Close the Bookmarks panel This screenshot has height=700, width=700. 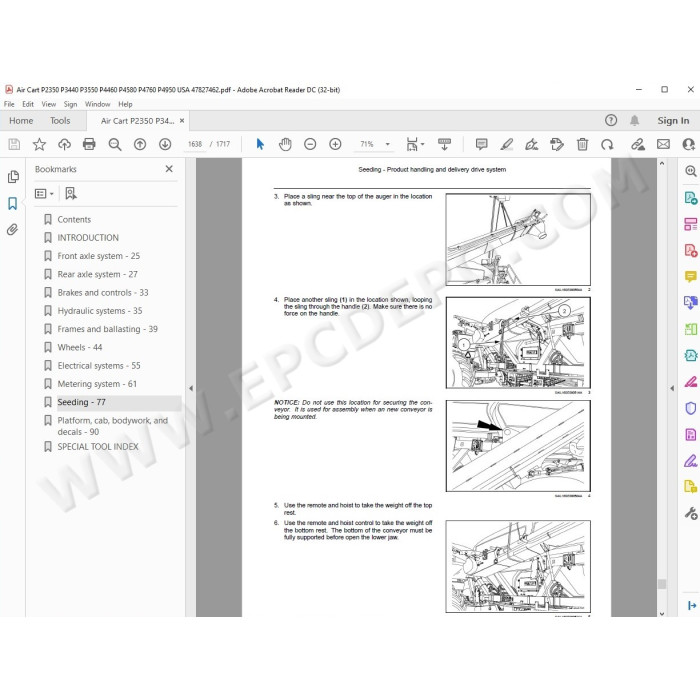pos(169,169)
